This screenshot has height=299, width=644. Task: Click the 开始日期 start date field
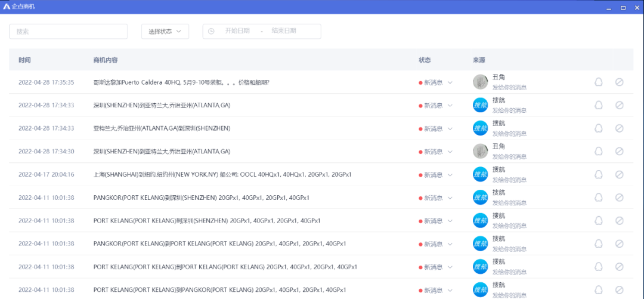click(x=237, y=31)
